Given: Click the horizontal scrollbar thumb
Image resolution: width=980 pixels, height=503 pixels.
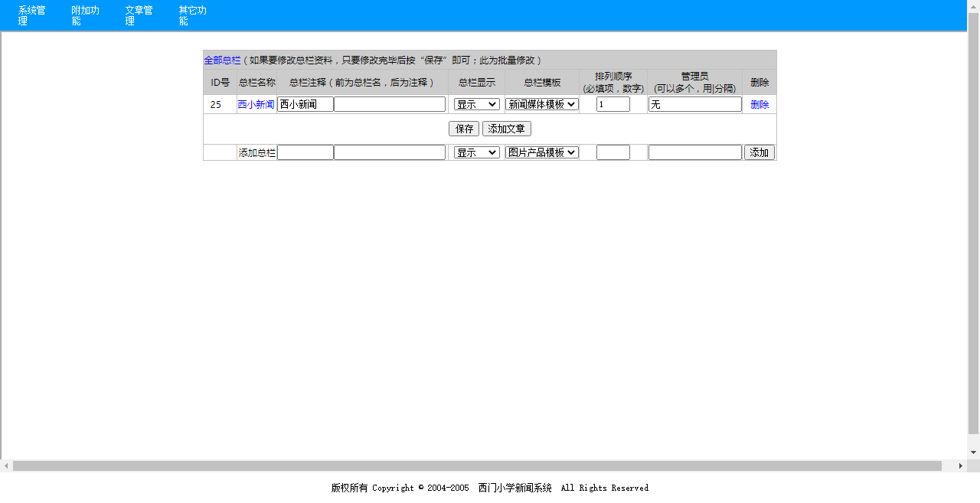Looking at the screenshot, I should click(477, 465).
